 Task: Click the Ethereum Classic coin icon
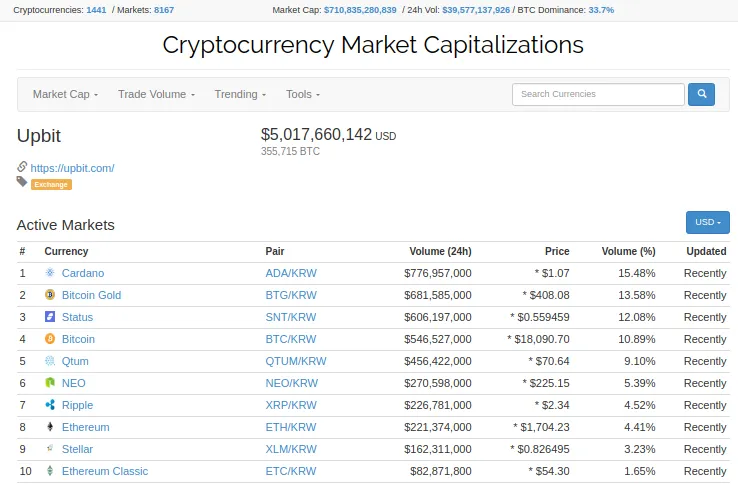pos(50,470)
